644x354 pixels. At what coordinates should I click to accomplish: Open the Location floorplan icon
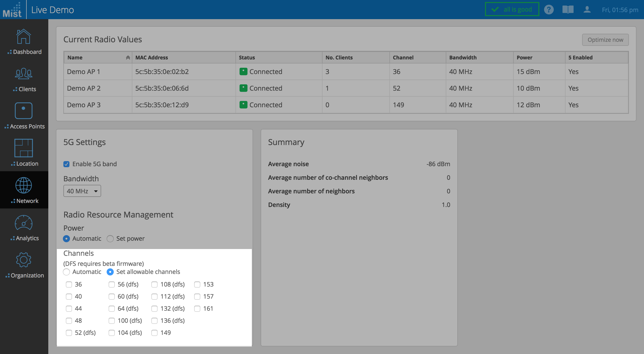[23, 148]
